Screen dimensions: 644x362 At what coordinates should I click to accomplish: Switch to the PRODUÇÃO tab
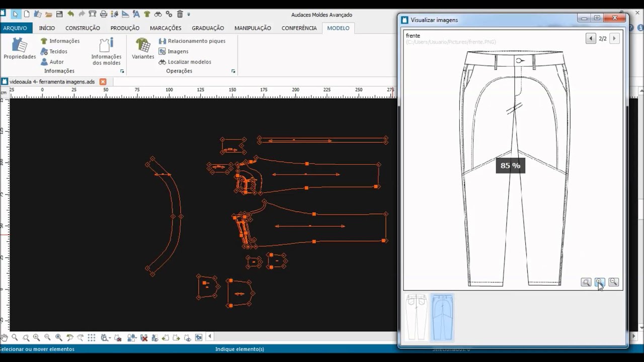(125, 28)
